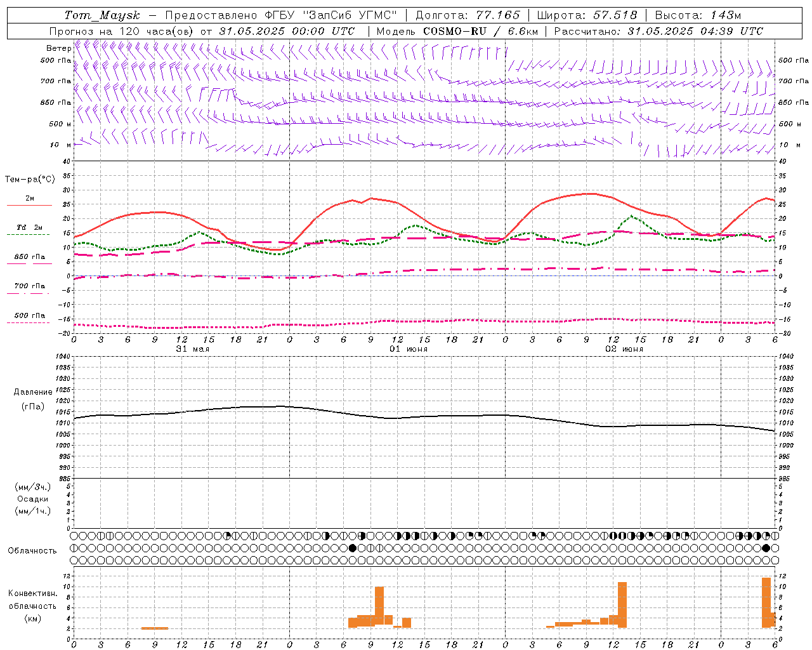Click the (мм/3ч.) precipitation unit label

(32, 487)
